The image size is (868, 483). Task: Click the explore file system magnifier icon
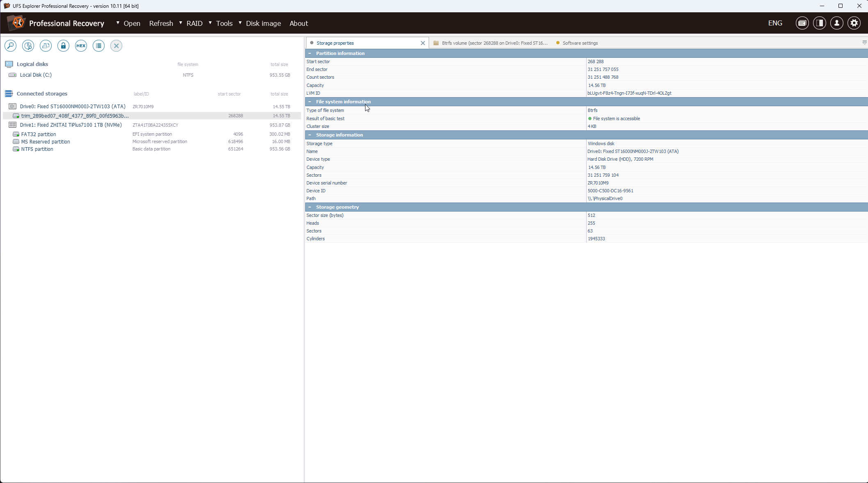pyautogui.click(x=10, y=46)
